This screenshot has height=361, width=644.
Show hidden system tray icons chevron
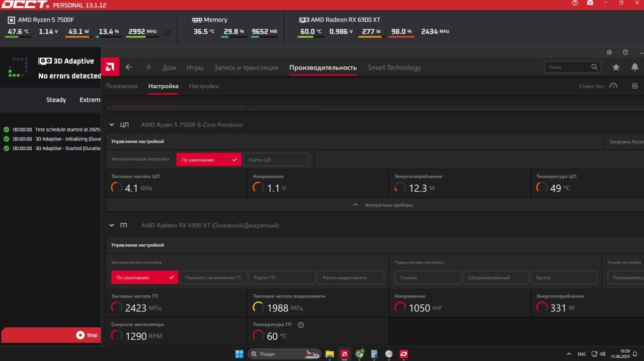569,354
